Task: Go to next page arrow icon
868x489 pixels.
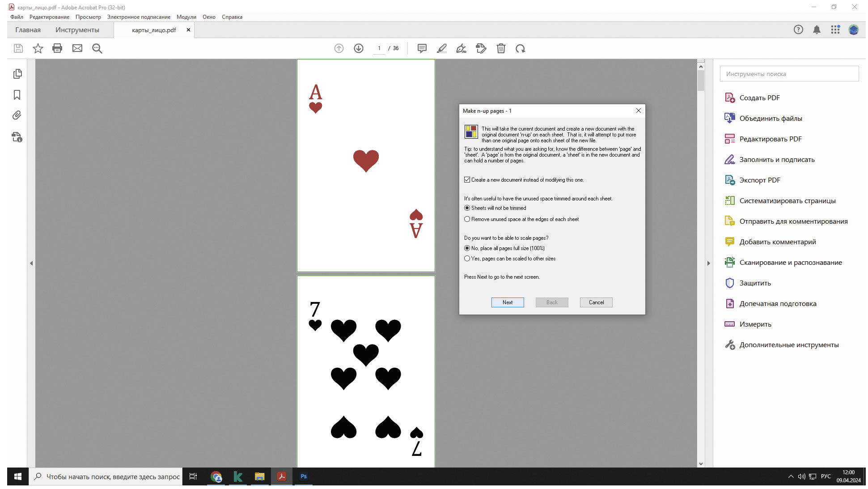Action: coord(359,48)
